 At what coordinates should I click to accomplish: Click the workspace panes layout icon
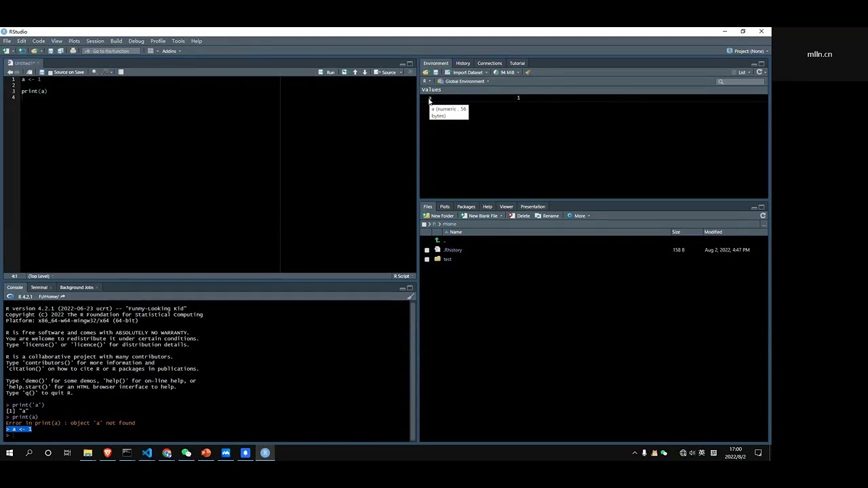tap(151, 51)
